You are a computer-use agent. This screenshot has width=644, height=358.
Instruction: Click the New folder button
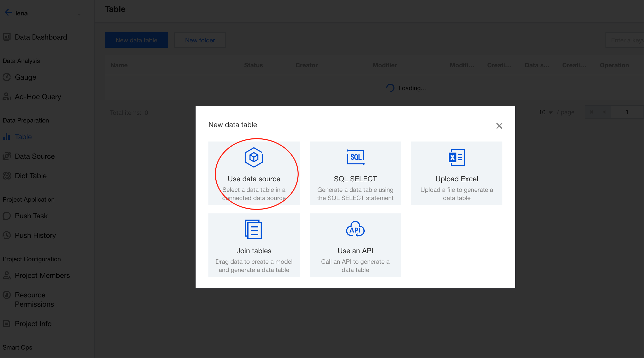click(x=200, y=40)
